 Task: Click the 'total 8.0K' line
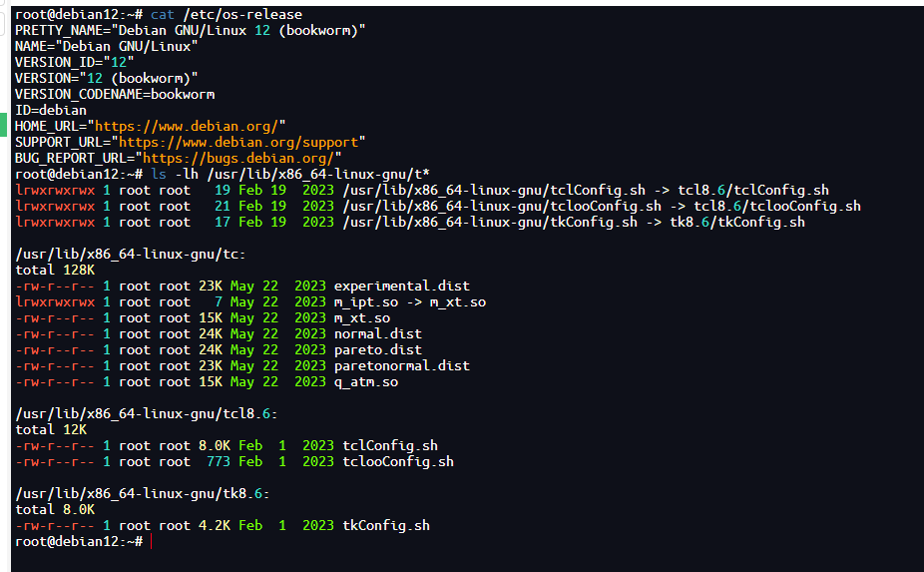[x=55, y=509]
